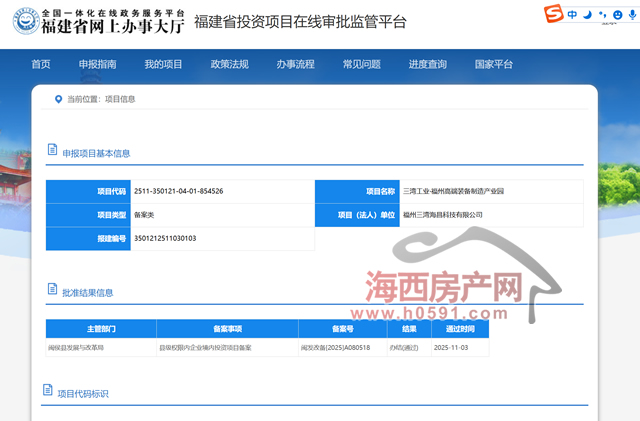The width and height of the screenshot is (640, 421).
Task: Click the document icon next to 批准结果信息
Action: tap(51, 292)
